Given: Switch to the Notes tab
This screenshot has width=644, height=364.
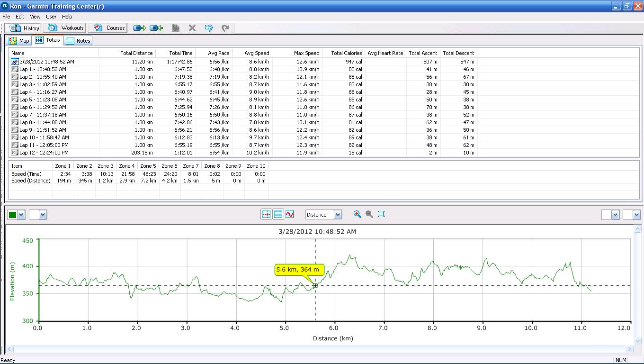Looking at the screenshot, I should pos(78,41).
